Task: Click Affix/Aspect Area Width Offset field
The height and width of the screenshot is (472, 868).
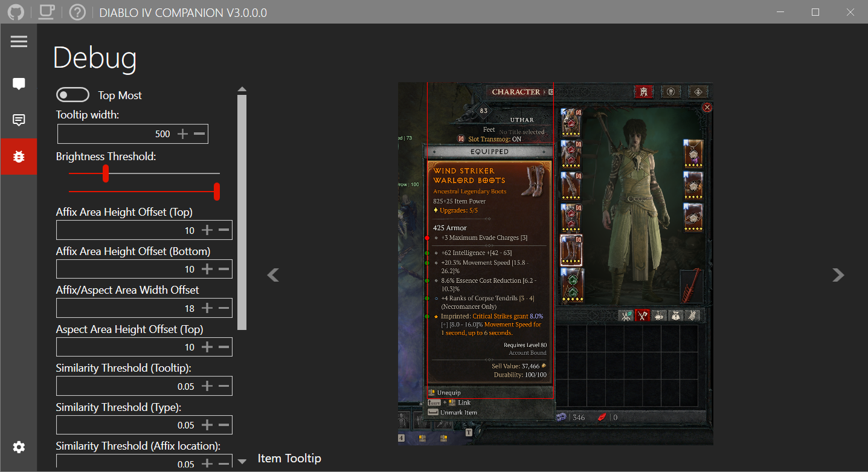Action: (144, 308)
